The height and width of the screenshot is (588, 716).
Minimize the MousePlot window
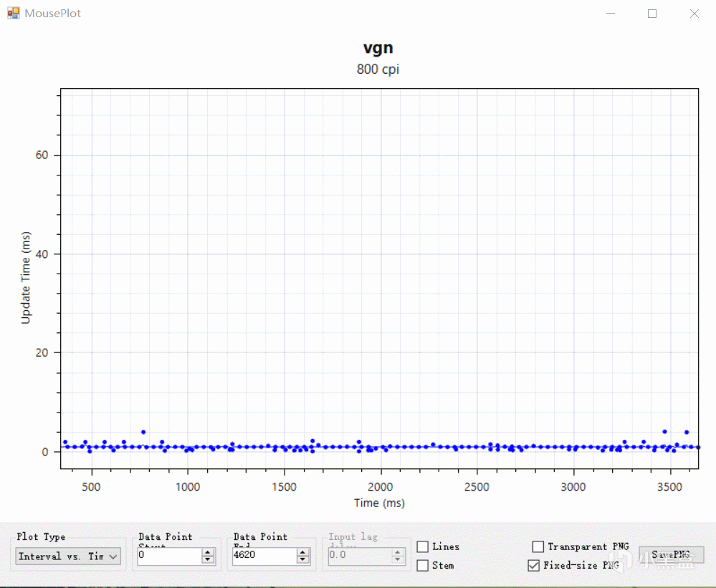[x=611, y=14]
